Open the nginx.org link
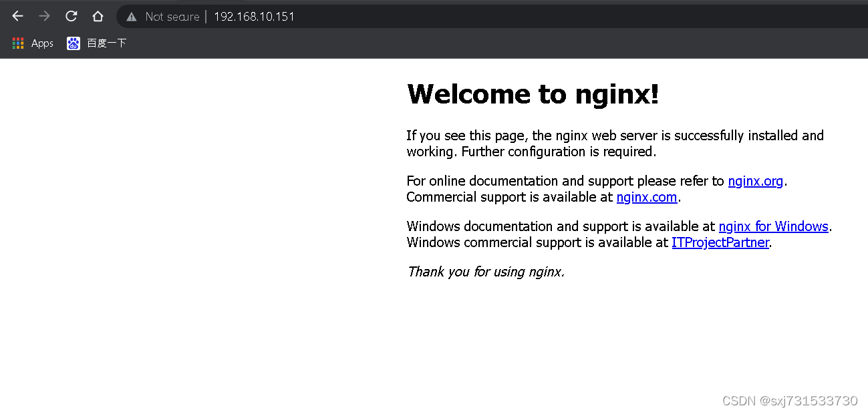 pyautogui.click(x=755, y=181)
